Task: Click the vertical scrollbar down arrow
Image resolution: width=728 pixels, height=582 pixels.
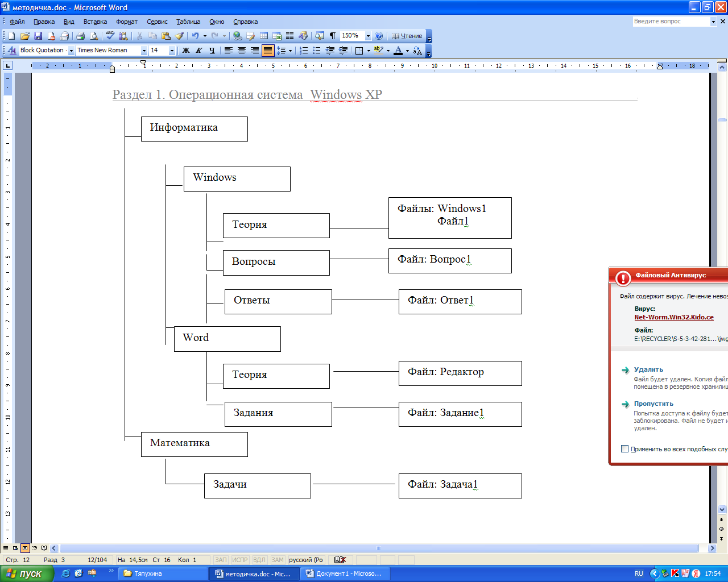Action: click(722, 510)
